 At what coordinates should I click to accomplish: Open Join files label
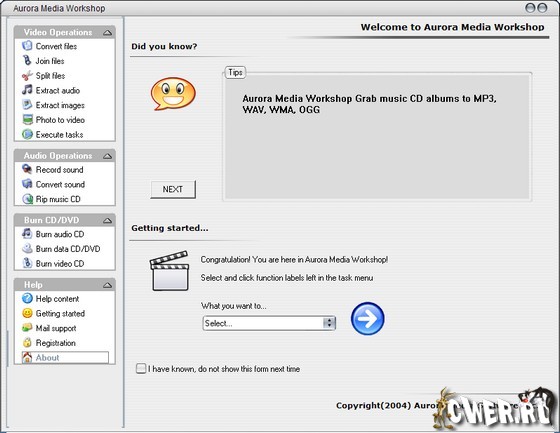point(50,61)
